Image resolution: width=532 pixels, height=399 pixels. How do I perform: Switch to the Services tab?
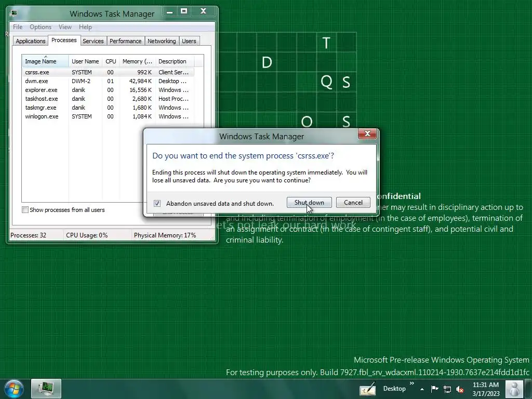(93, 41)
